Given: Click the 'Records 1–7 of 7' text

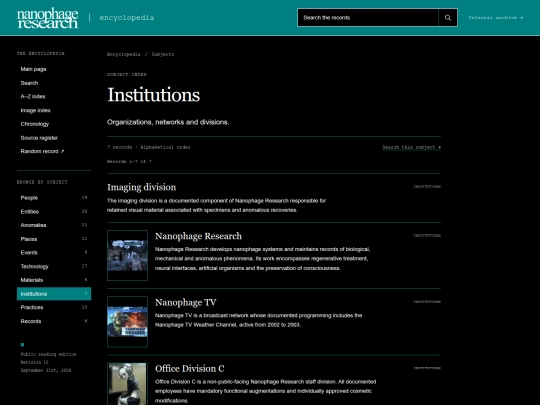Looking at the screenshot, I should pos(129,162).
